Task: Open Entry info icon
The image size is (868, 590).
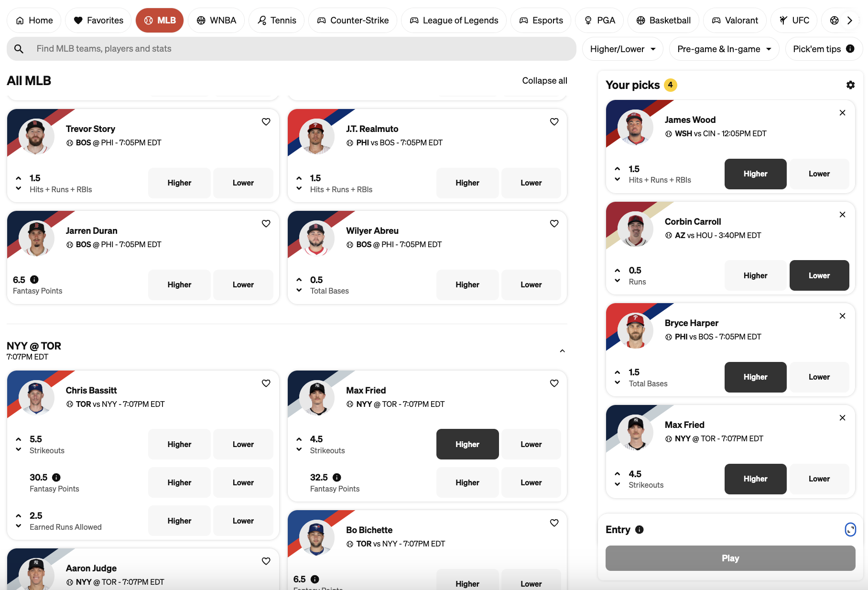Action: pyautogui.click(x=640, y=530)
